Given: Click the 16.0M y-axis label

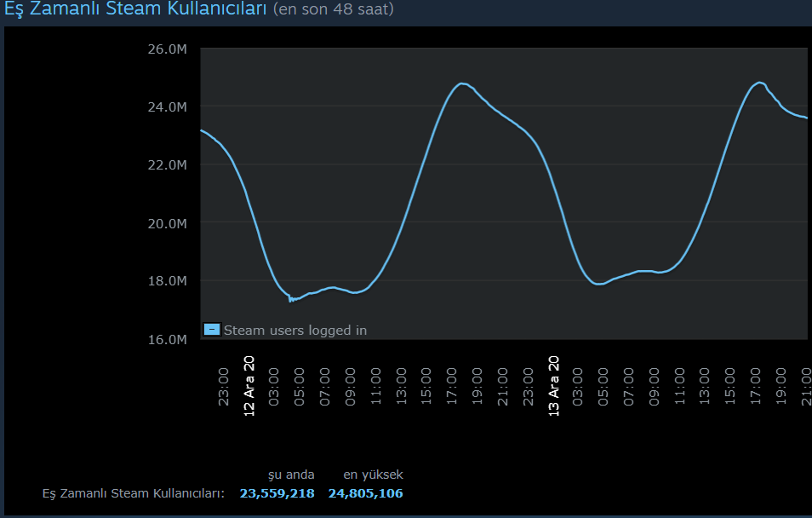Looking at the screenshot, I should [167, 339].
